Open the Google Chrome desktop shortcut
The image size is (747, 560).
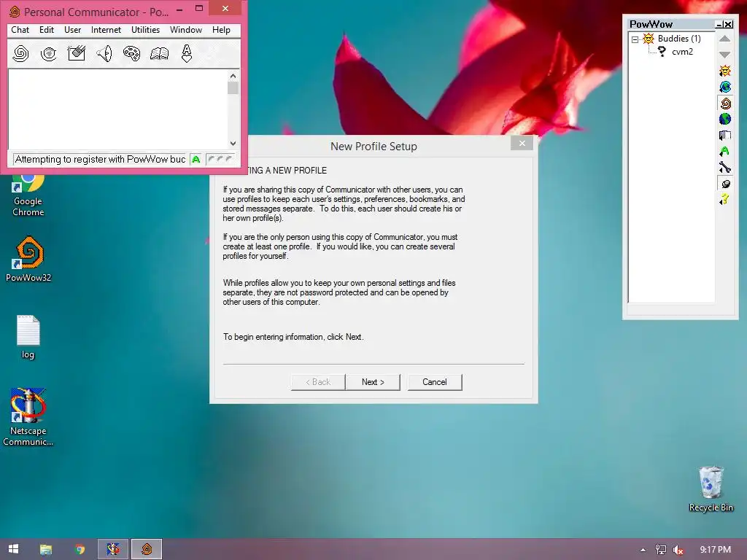[x=28, y=195]
